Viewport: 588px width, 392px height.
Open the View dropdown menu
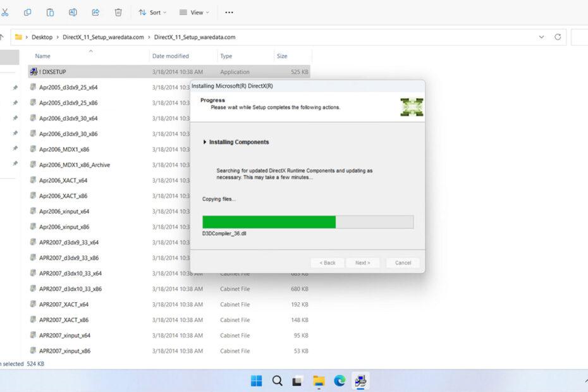(x=194, y=13)
